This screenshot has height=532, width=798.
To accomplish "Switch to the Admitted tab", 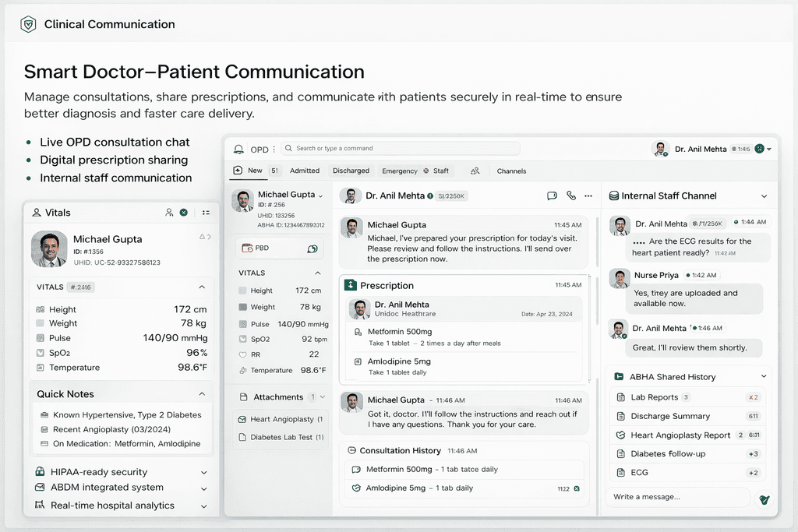I will point(305,170).
